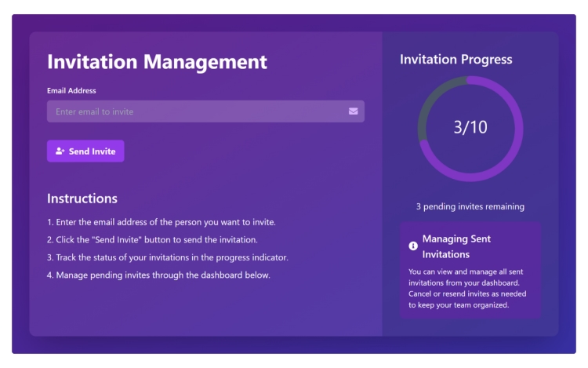Focus the email address input field
The height and width of the screenshot is (368, 588).
205,111
